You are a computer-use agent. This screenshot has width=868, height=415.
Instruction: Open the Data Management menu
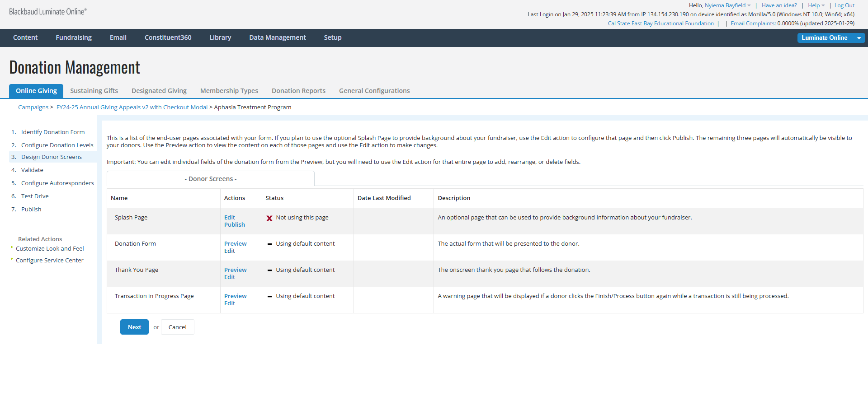click(x=278, y=37)
